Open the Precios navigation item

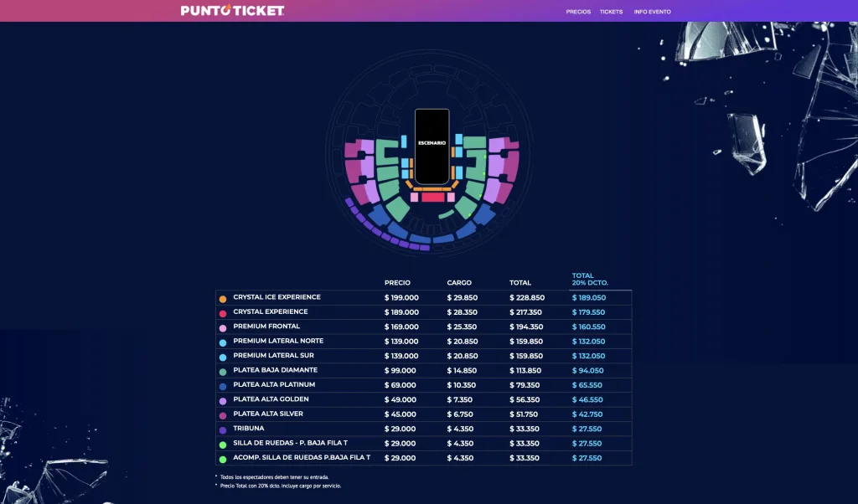578,12
